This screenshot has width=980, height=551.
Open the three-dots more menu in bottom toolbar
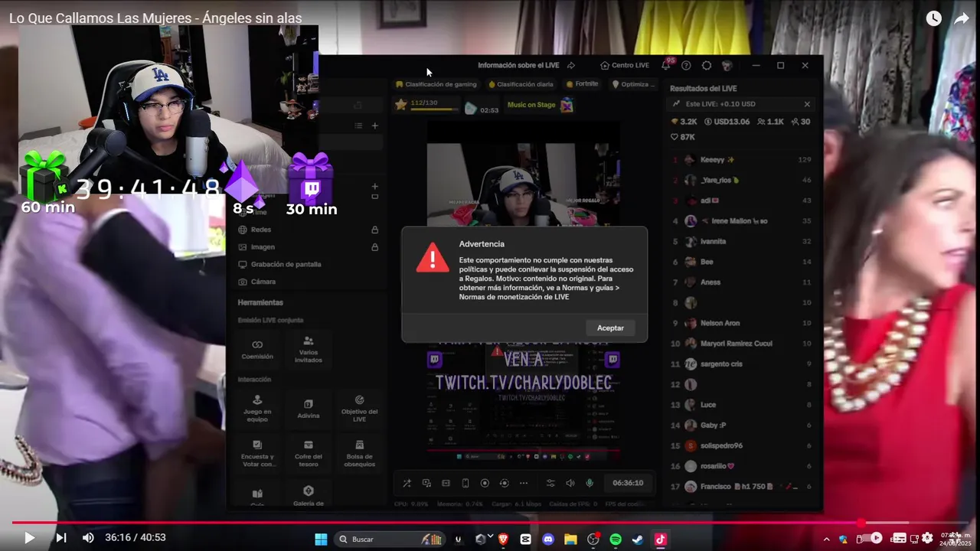[x=524, y=483]
